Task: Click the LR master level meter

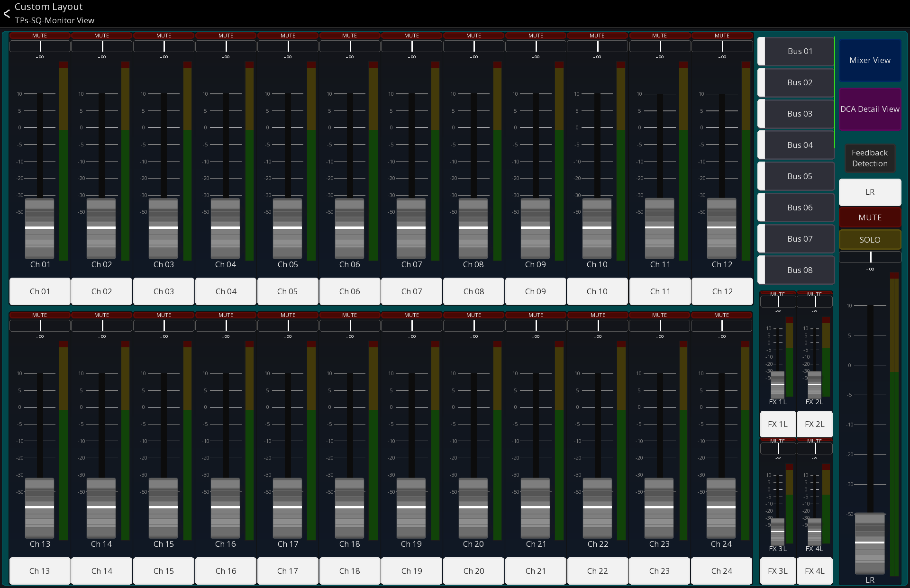Action: [x=894, y=424]
